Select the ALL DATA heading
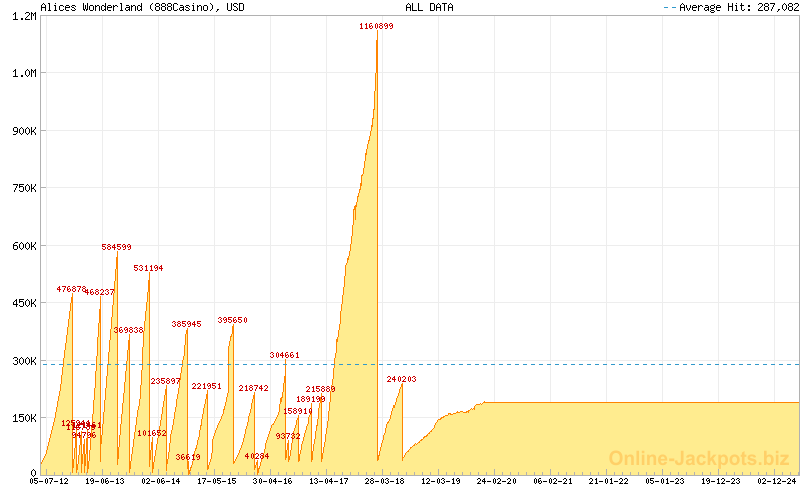Screen dimensions: 800x490 click(x=429, y=7)
